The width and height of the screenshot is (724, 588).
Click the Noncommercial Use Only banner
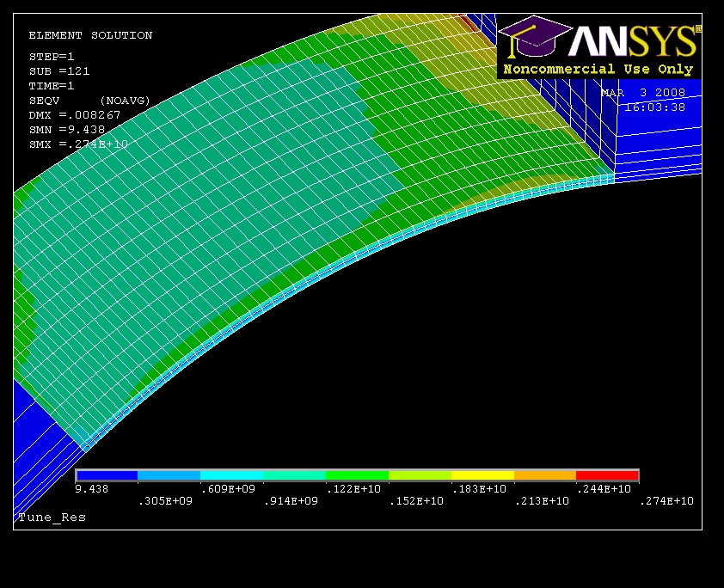[598, 70]
